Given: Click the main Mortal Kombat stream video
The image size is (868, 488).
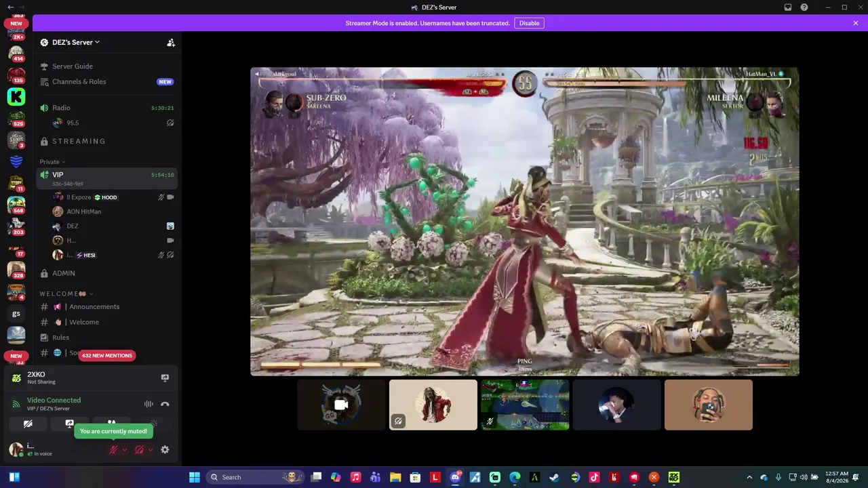Looking at the screenshot, I should click(x=525, y=221).
